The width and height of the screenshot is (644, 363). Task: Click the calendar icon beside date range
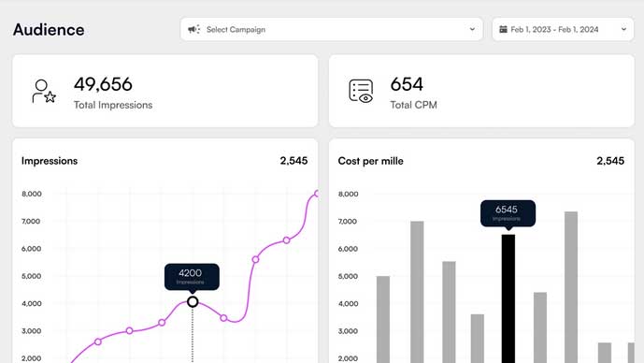click(503, 29)
